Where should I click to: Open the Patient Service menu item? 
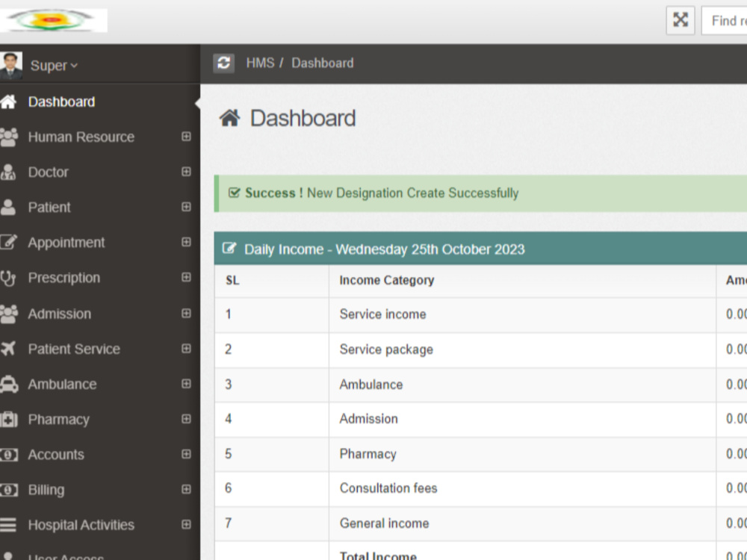(x=74, y=349)
